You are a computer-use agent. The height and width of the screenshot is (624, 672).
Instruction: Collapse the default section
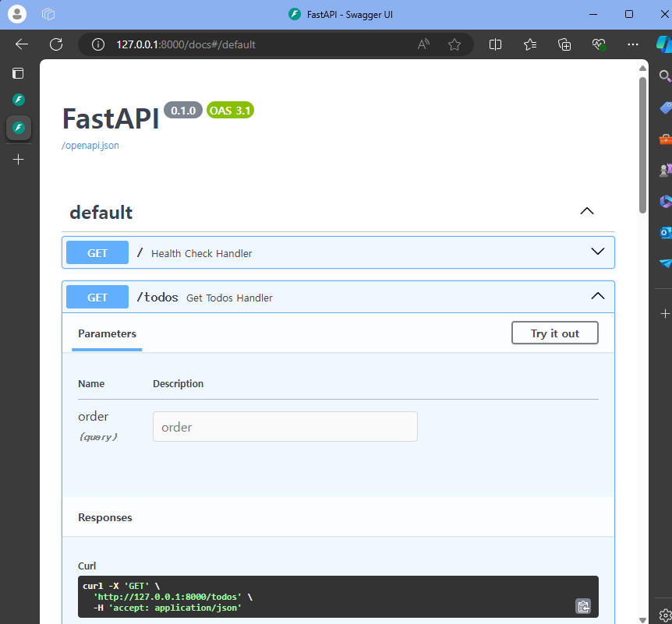[587, 211]
